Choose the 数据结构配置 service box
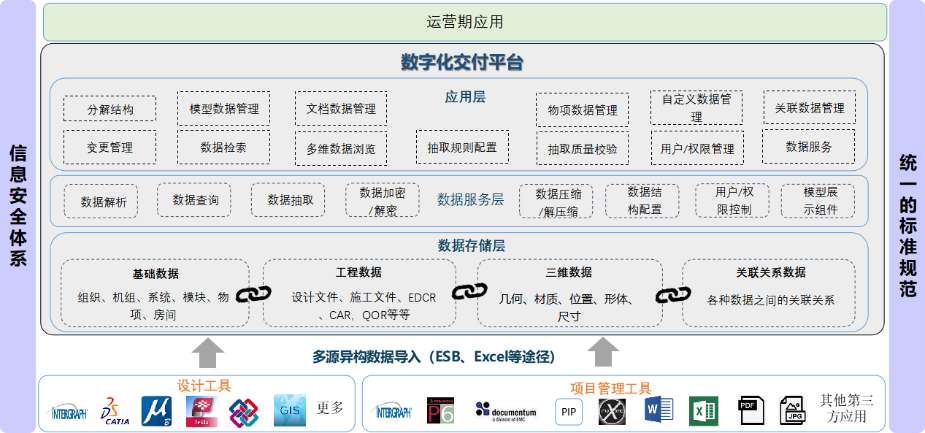925x433 pixels. pos(642,201)
